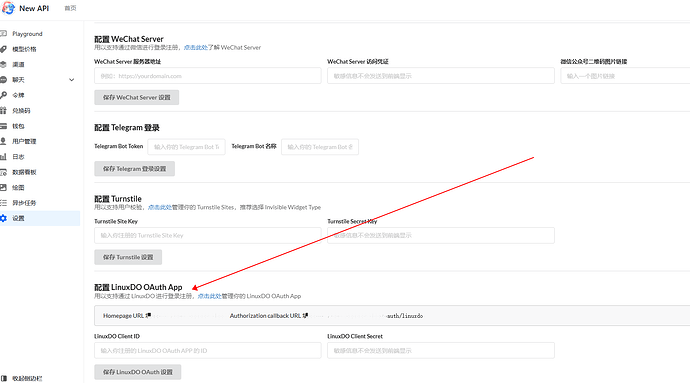Open the gift icon for redemption codes
The image size is (690, 383).
[x=4, y=110]
